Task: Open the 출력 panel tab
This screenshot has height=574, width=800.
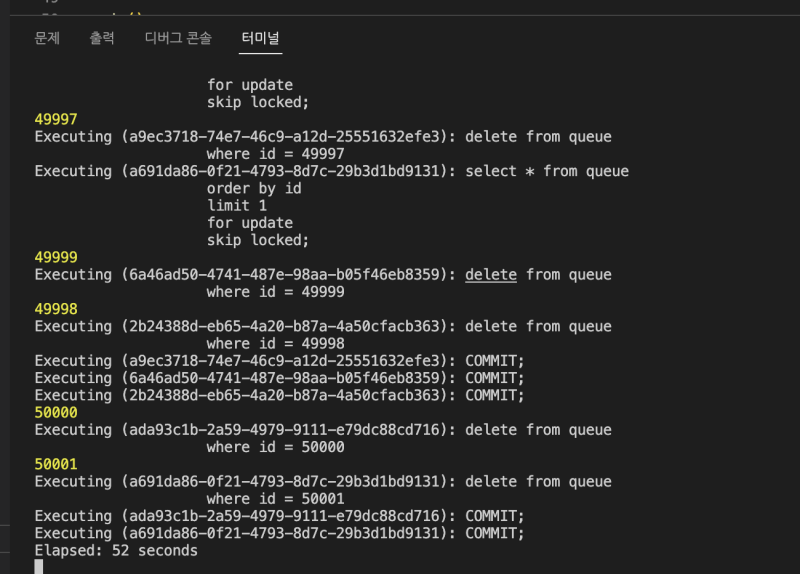Action: tap(102, 38)
